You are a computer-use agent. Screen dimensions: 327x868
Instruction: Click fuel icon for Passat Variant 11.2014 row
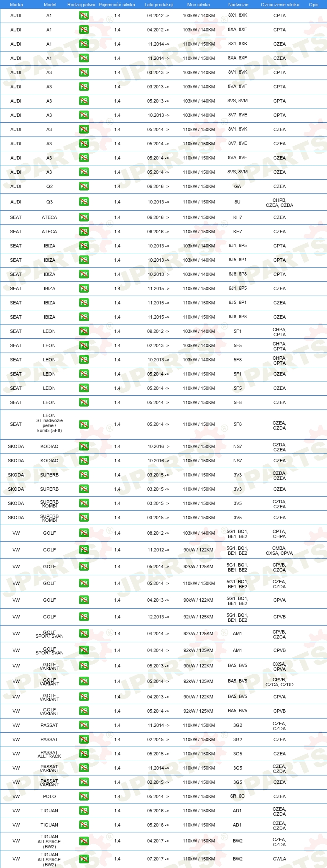[84, 768]
